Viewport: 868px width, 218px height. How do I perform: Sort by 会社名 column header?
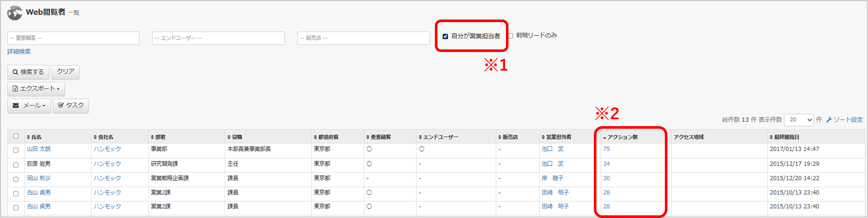point(104,137)
